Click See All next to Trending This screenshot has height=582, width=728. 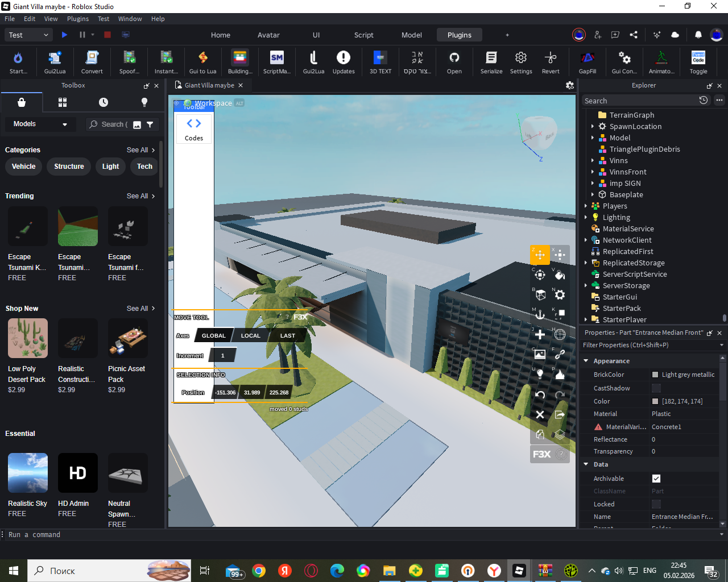click(140, 196)
